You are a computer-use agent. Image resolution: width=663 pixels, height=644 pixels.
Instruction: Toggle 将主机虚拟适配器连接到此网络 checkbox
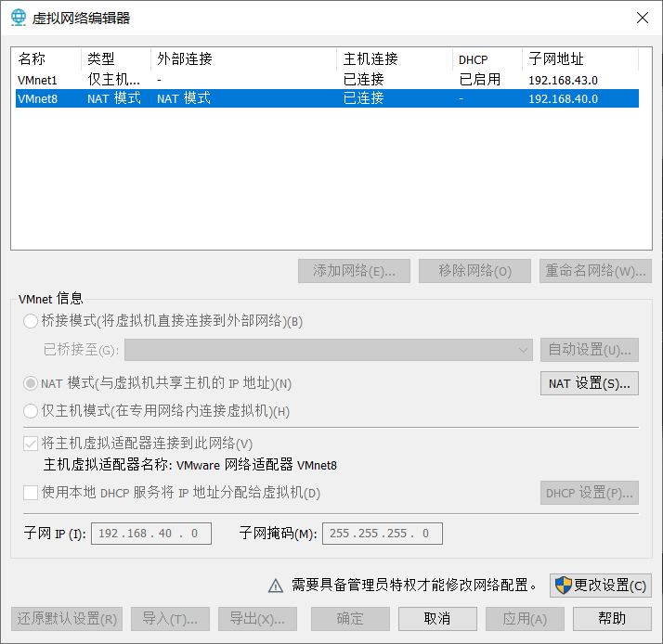[31, 444]
